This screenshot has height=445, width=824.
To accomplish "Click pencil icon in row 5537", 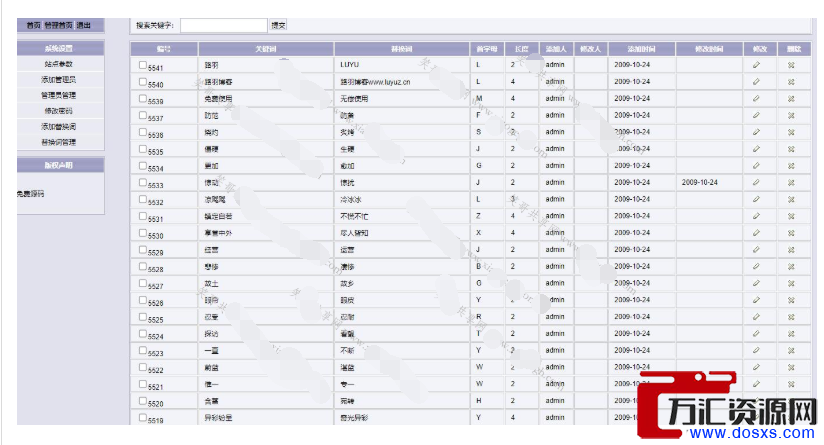I will pyautogui.click(x=756, y=115).
